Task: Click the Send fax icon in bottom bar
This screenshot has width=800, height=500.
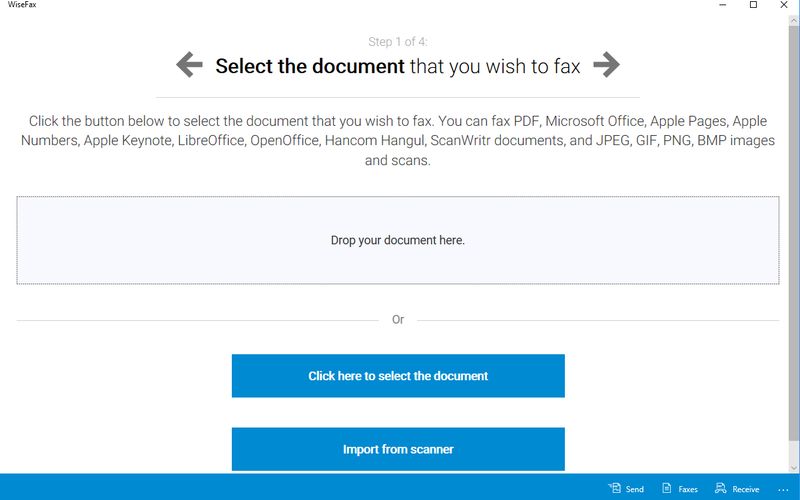Action: coord(614,488)
